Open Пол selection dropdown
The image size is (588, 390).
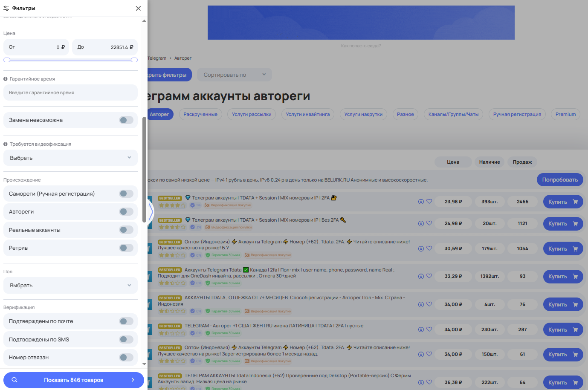[70, 286]
